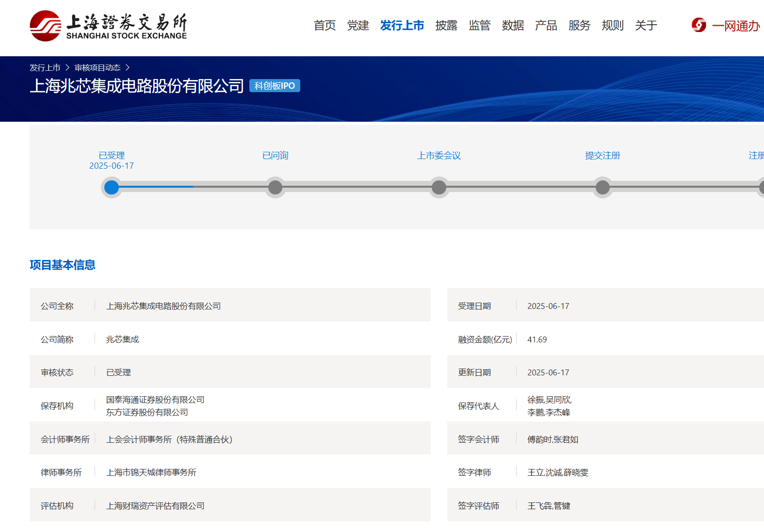Viewport: 764px width, 532px height.
Task: Click 上海财瑞资产评估有限公司 value
Action: click(155, 506)
